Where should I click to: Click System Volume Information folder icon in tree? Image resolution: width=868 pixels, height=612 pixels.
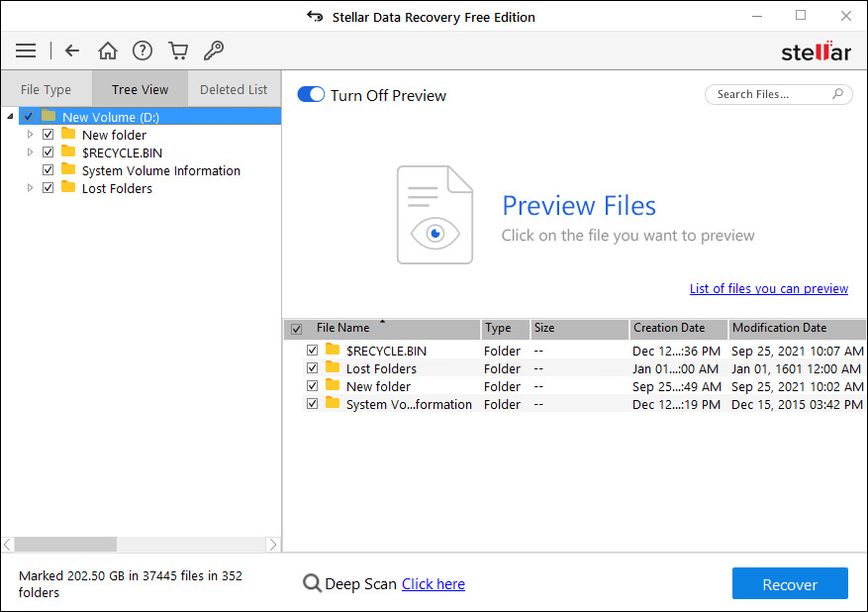tap(68, 169)
